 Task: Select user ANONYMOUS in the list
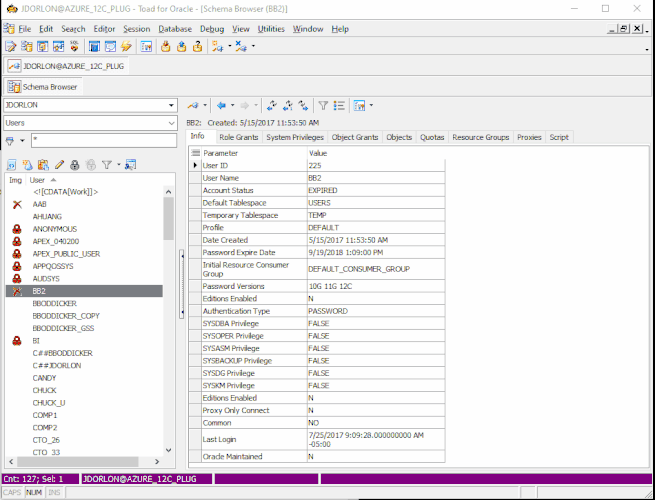pyautogui.click(x=55, y=229)
